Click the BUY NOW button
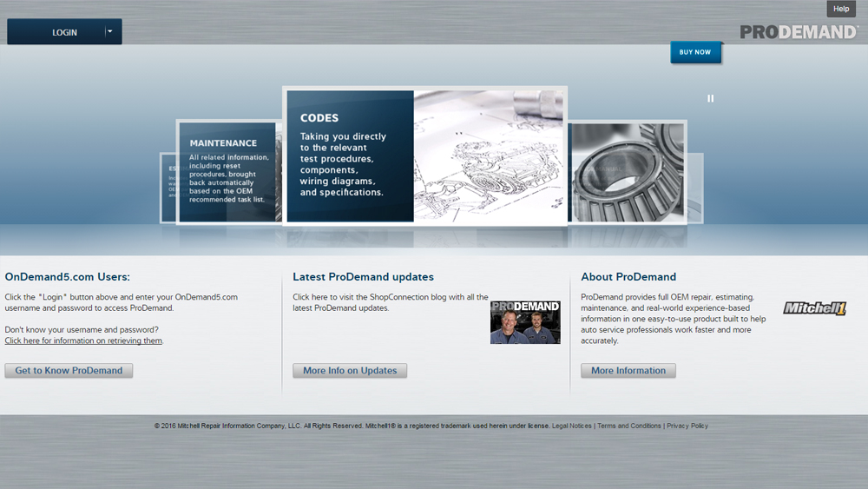 pyautogui.click(x=695, y=52)
